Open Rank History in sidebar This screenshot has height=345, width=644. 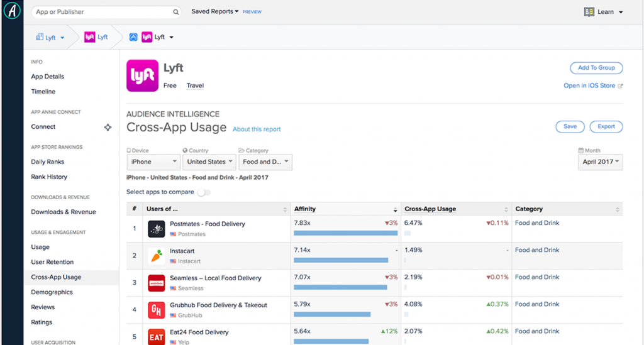click(49, 177)
